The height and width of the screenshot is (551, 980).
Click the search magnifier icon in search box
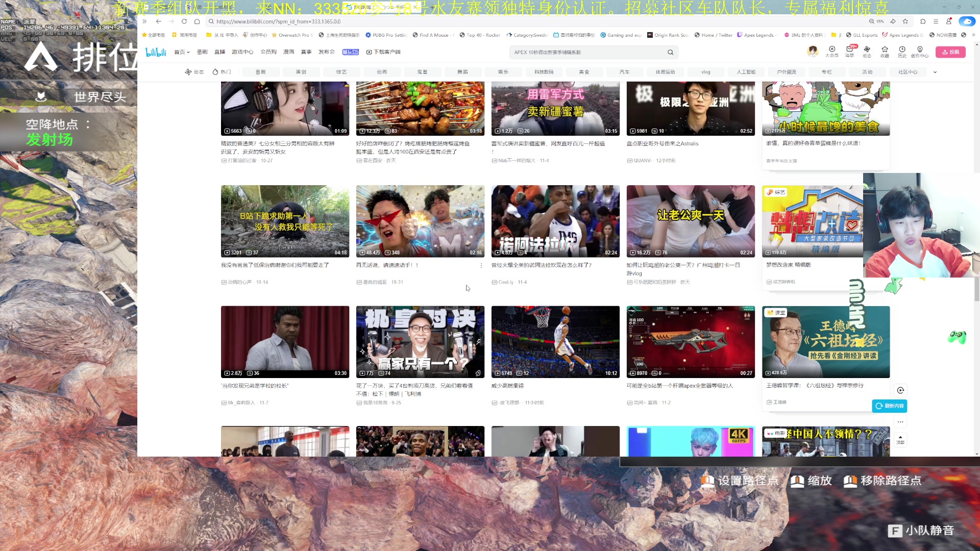pos(670,52)
